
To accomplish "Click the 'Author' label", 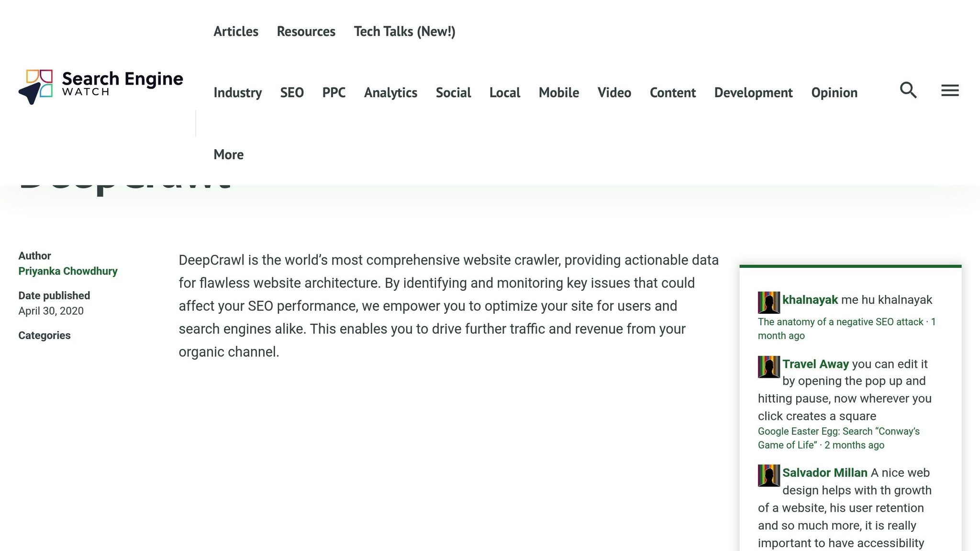I will pyautogui.click(x=34, y=256).
